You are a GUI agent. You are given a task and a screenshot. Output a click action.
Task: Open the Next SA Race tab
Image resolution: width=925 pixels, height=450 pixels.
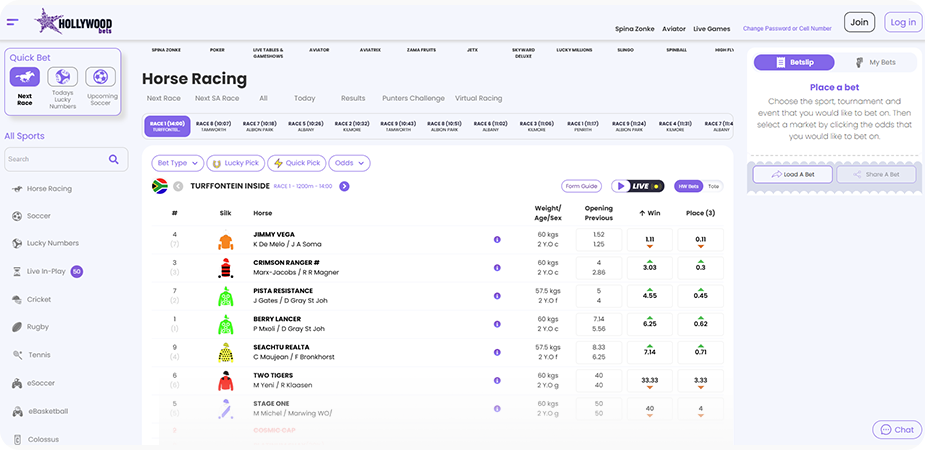point(217,98)
